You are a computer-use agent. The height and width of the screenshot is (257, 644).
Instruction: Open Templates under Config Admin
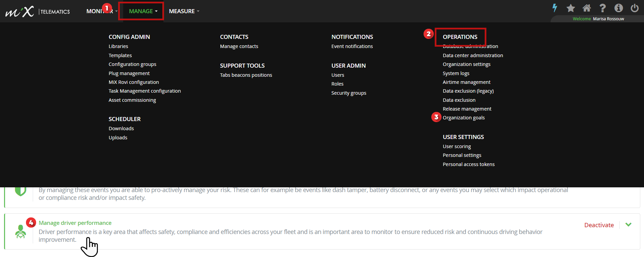tap(120, 55)
